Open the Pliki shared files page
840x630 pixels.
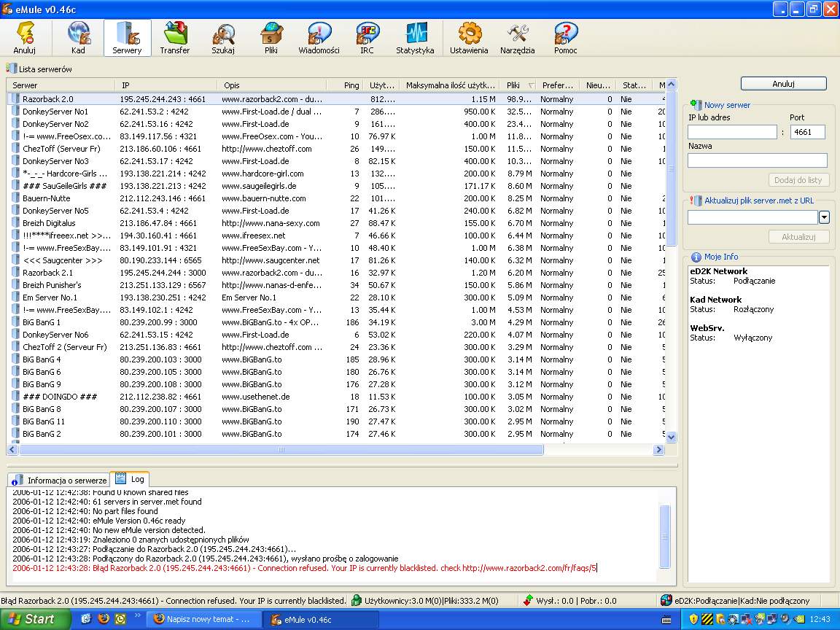[x=271, y=37]
